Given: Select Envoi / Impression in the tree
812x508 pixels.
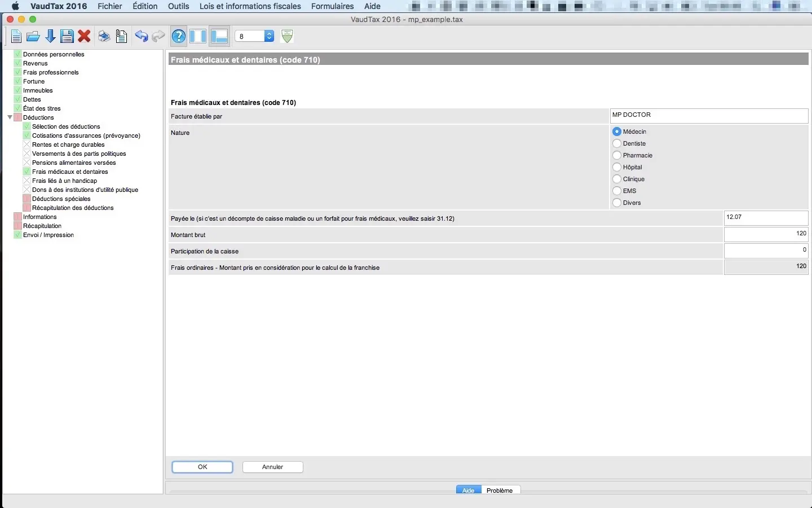Looking at the screenshot, I should (x=48, y=235).
